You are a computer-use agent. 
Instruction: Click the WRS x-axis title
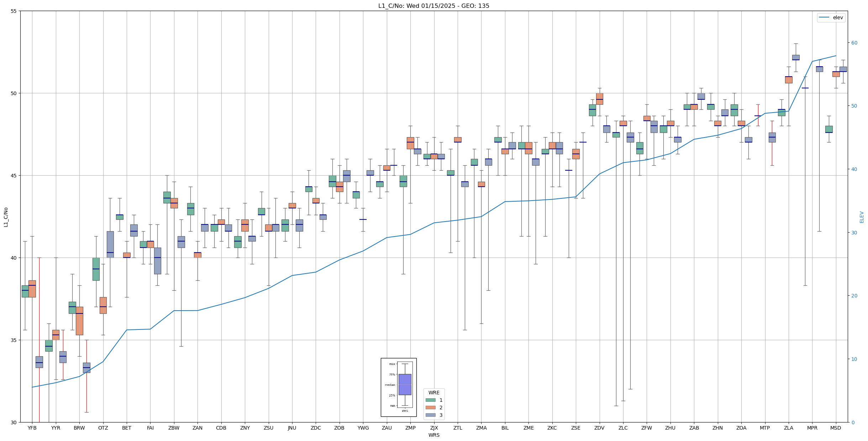433,435
